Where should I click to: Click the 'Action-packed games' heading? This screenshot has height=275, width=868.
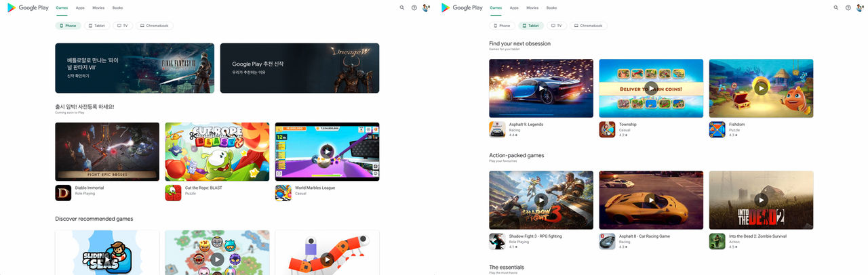[x=517, y=155]
